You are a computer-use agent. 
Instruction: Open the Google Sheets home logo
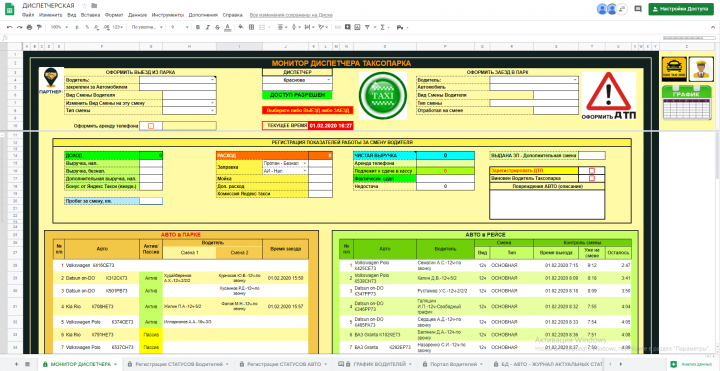[10, 9]
